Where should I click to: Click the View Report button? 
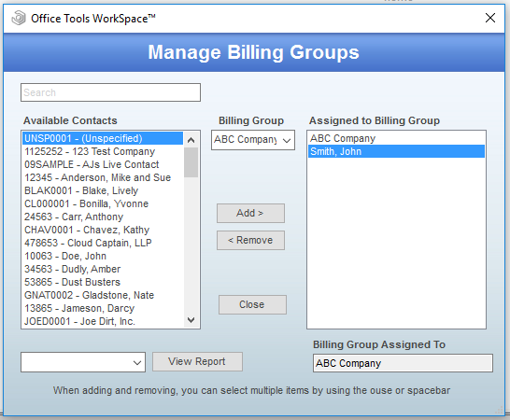[197, 361]
